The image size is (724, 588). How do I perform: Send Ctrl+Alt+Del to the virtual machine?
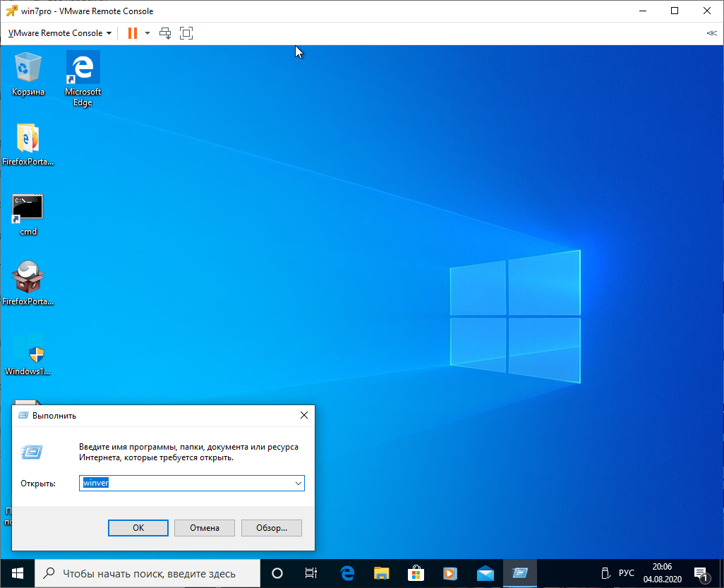pyautogui.click(x=165, y=33)
